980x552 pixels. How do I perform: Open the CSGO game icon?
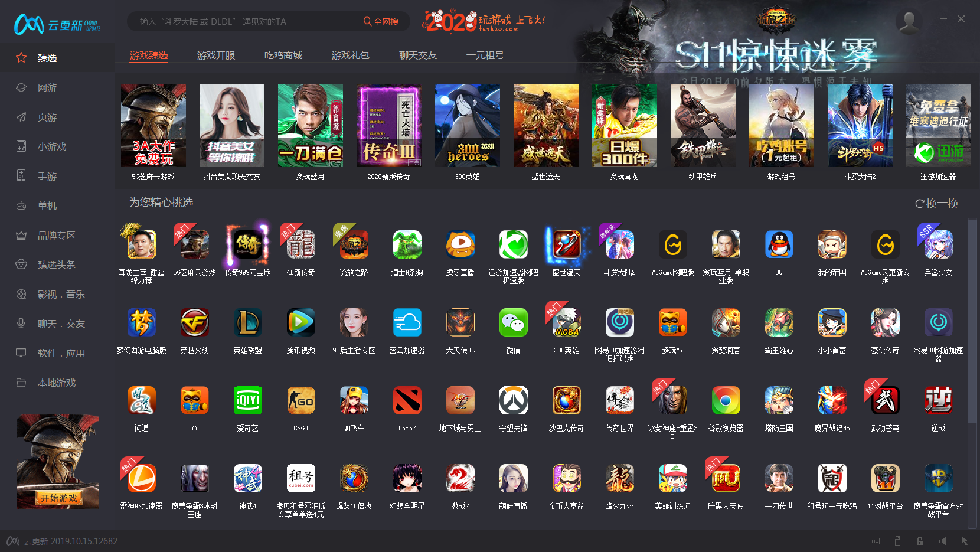(300, 401)
